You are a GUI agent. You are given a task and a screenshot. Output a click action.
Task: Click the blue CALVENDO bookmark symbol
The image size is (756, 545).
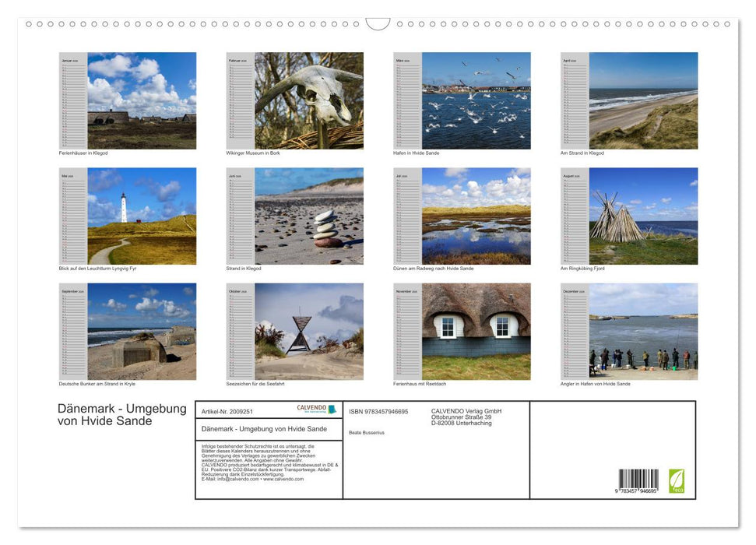tap(332, 409)
